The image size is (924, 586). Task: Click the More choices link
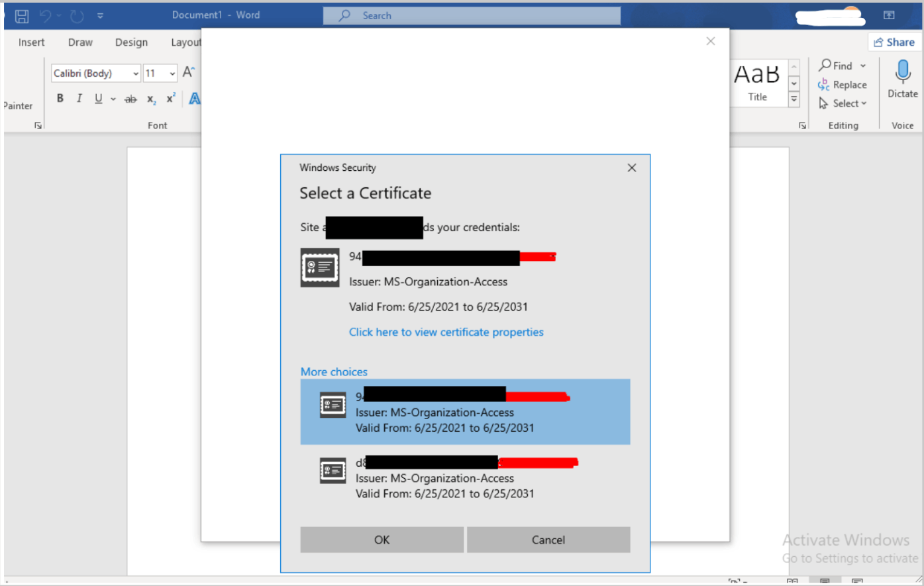[x=334, y=372]
